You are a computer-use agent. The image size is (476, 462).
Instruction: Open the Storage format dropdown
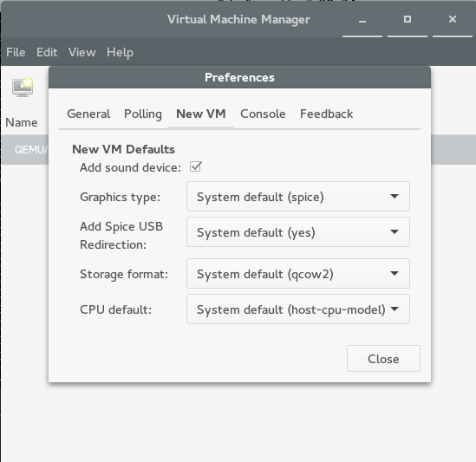click(298, 274)
